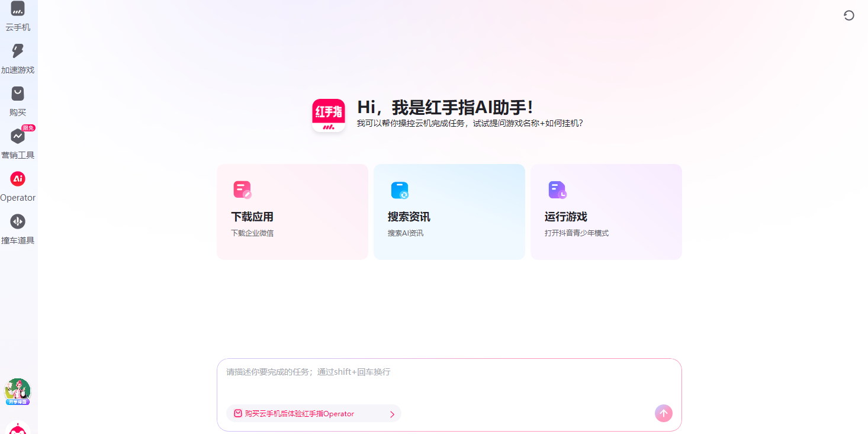The width and height of the screenshot is (868, 434).
Task: Select the 云手机 sidebar label
Action: 18,27
